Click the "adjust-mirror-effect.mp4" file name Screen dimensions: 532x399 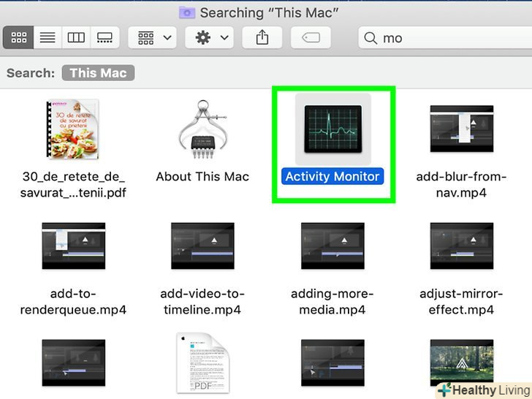click(461, 302)
